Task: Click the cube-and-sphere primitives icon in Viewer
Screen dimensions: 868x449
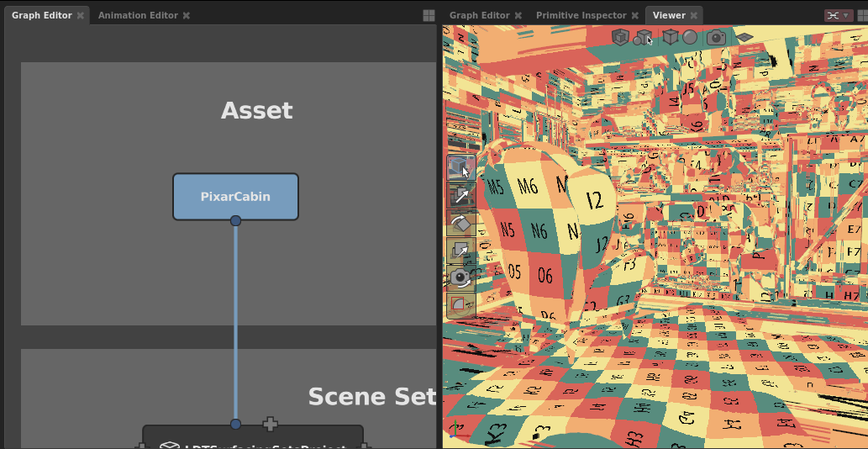Action: pos(642,37)
